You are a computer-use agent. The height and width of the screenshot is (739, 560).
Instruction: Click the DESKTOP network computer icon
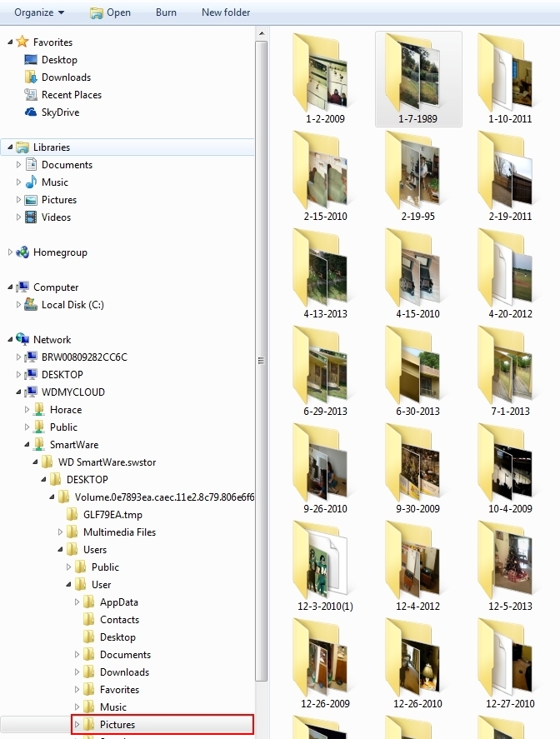point(31,374)
